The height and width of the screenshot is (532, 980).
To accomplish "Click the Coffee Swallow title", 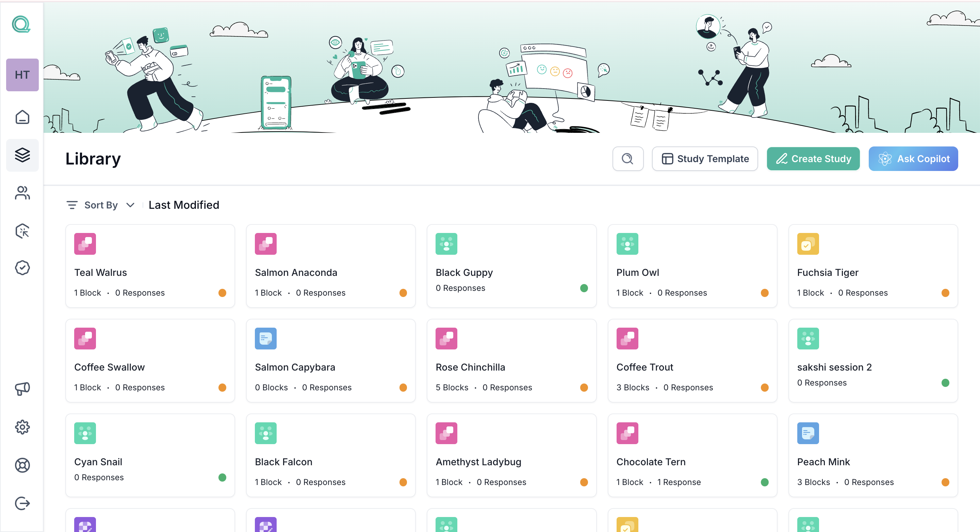I will coord(109,367).
